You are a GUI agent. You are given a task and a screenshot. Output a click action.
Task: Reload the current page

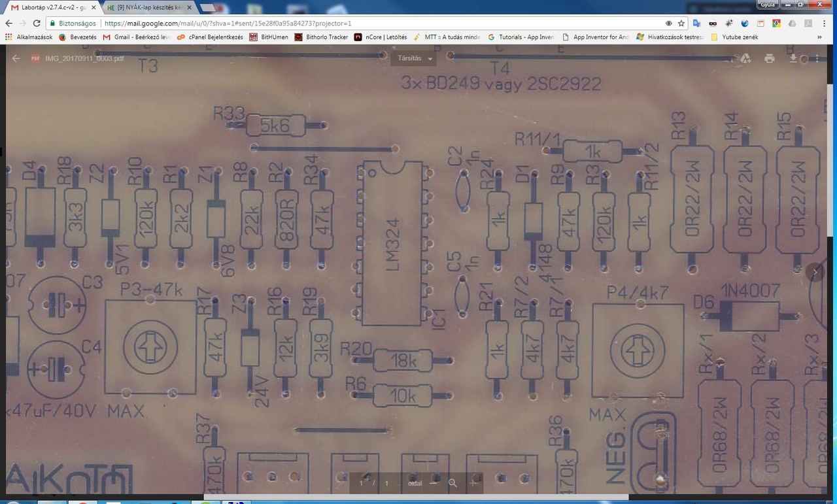pyautogui.click(x=37, y=23)
